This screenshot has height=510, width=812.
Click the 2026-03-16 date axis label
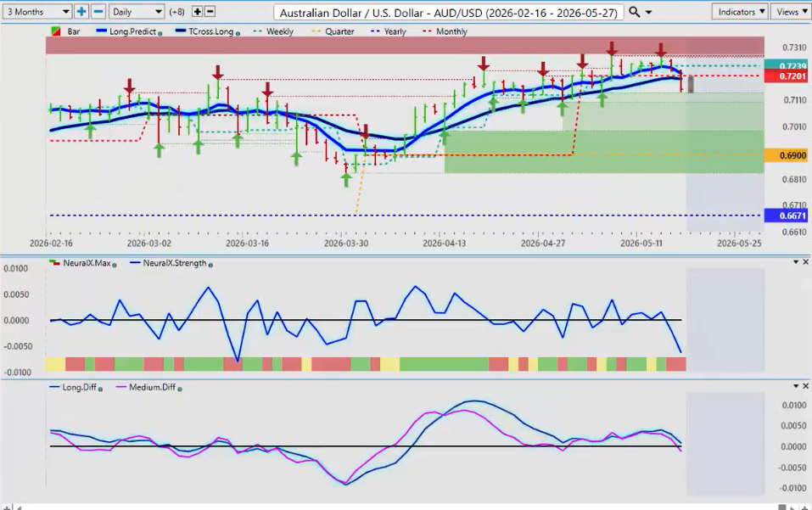pos(248,243)
